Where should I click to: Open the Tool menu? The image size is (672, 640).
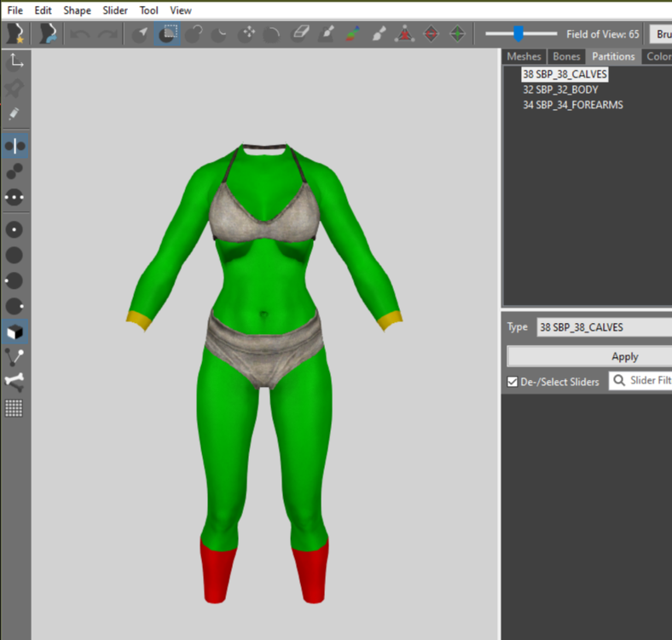[148, 10]
